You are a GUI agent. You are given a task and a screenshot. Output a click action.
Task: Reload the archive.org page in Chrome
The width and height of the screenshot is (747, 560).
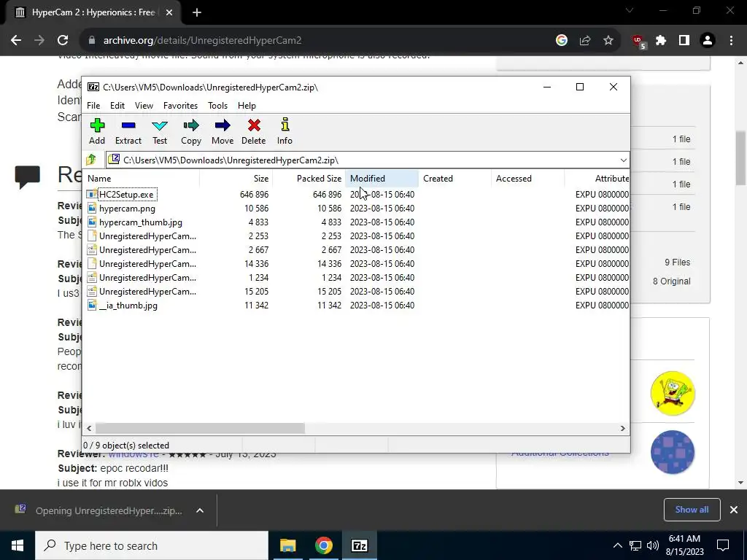pyautogui.click(x=63, y=41)
